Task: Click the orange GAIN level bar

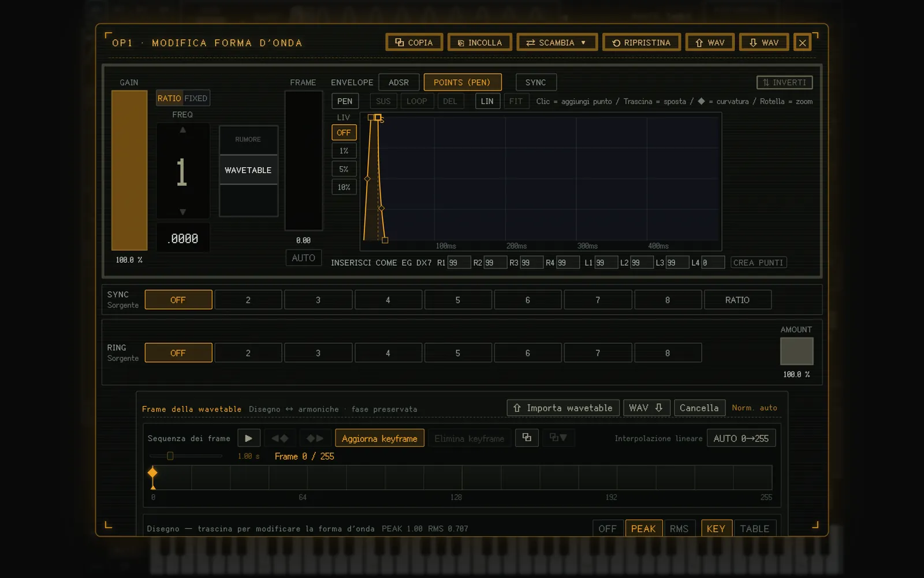Action: 129,170
